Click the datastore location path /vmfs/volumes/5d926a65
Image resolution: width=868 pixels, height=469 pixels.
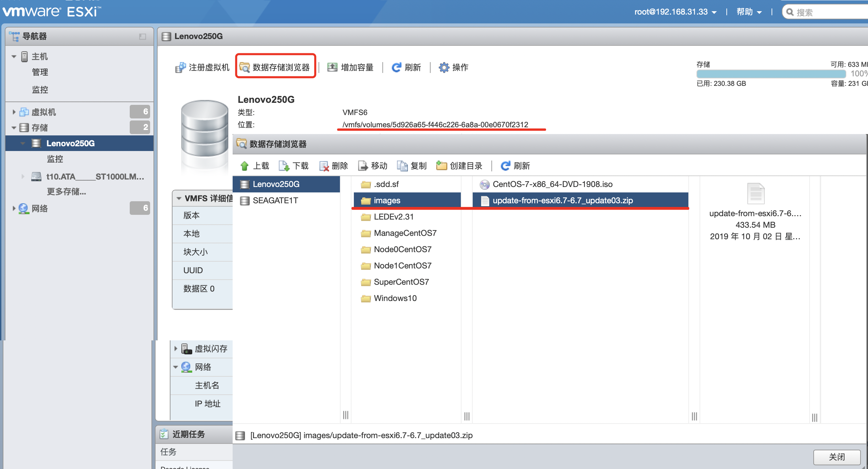(x=435, y=125)
